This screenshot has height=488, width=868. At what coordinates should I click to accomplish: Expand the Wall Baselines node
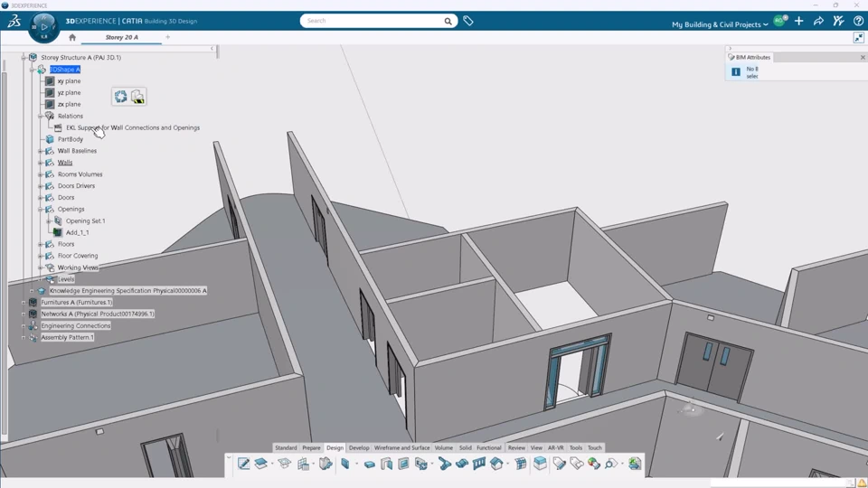(41, 151)
